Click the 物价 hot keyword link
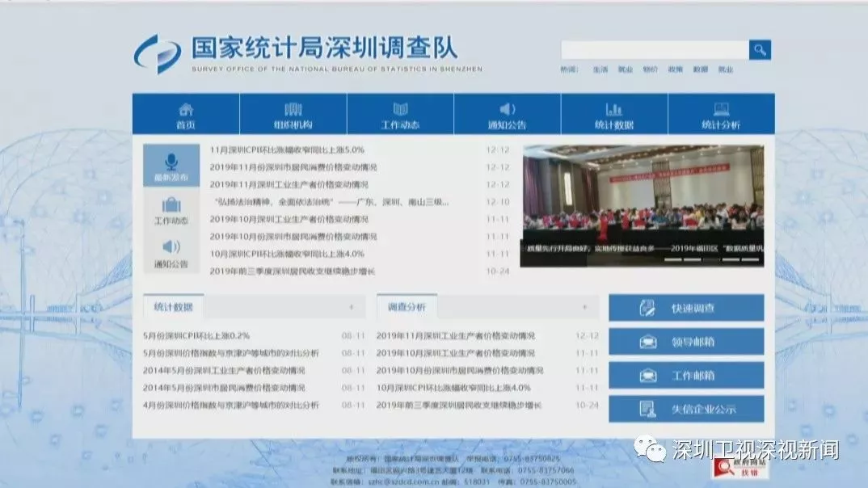 click(x=650, y=69)
